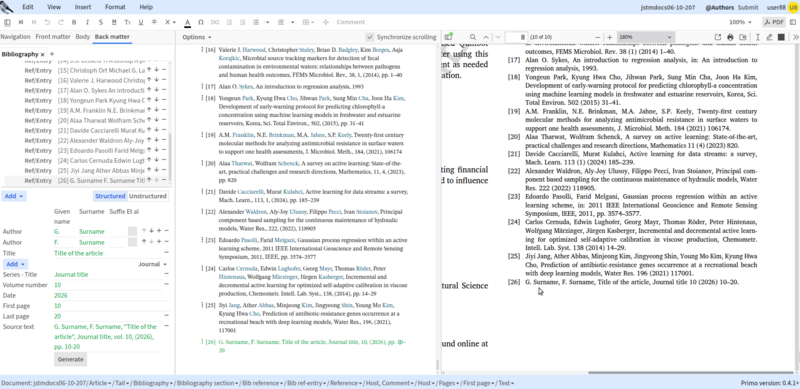Toggle Et al checkbox for author F. Surname

point(132,242)
